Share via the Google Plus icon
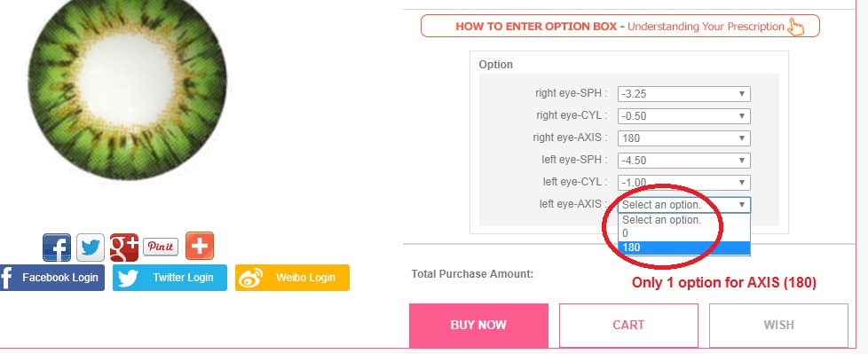The image size is (868, 354). point(124,248)
